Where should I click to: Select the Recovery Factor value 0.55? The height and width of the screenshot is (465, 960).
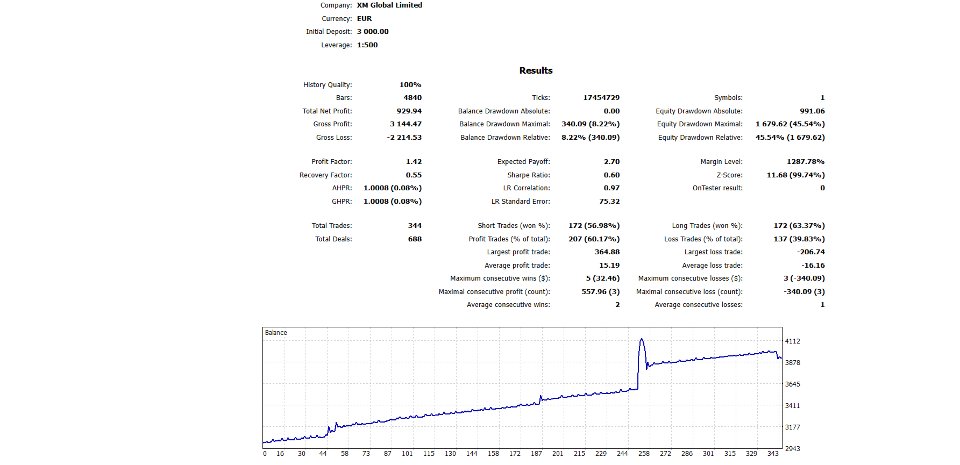click(414, 176)
